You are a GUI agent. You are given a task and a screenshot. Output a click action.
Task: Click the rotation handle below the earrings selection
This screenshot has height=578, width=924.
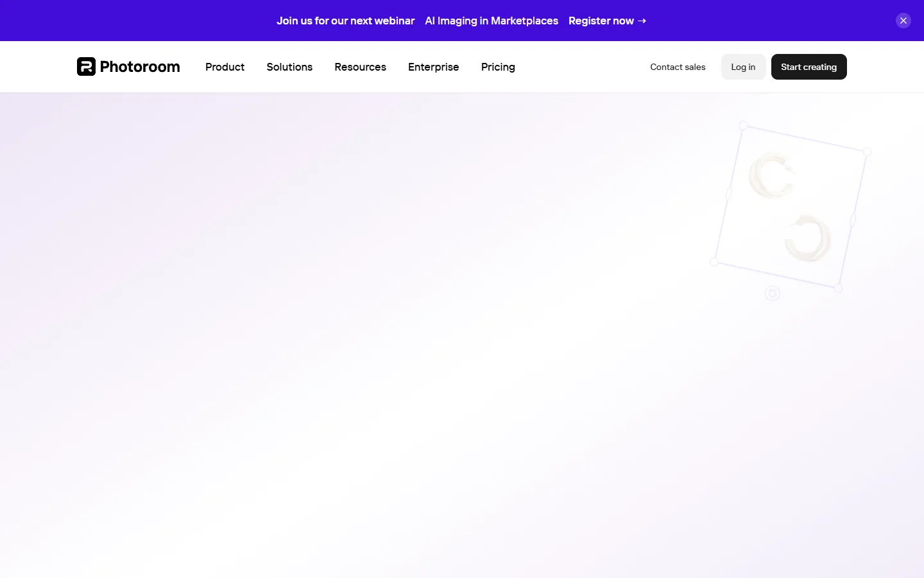point(772,293)
